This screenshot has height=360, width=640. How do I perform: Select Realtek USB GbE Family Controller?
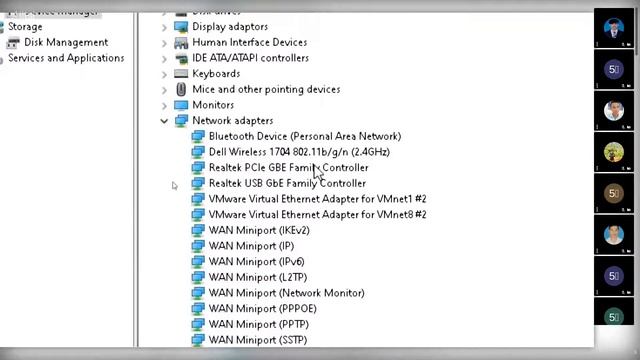point(287,183)
